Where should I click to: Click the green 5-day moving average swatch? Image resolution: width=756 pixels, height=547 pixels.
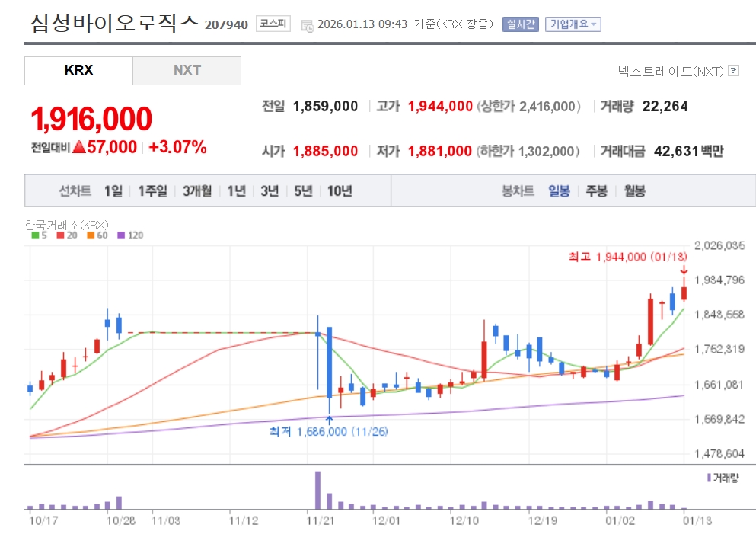coord(35,235)
